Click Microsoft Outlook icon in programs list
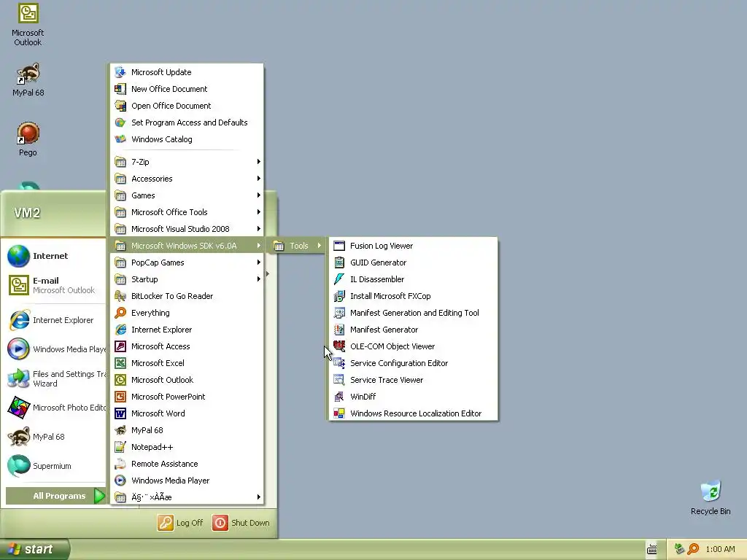 coord(120,380)
